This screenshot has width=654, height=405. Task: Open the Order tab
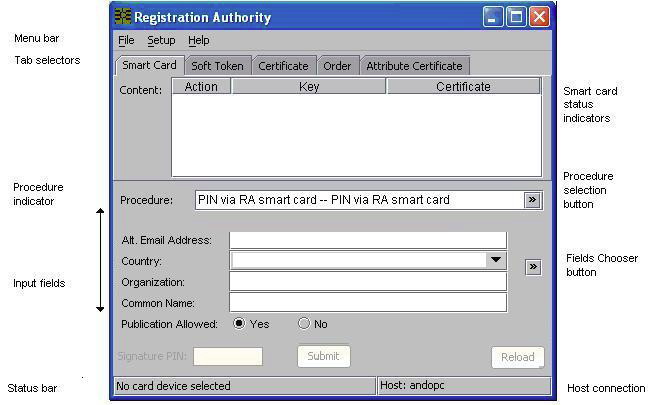(x=337, y=66)
